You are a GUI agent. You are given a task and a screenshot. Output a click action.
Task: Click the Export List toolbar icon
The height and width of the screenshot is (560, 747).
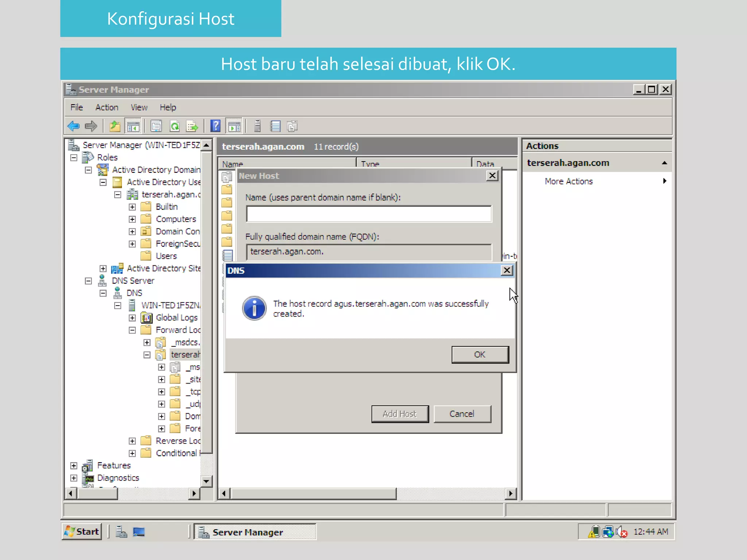point(192,126)
